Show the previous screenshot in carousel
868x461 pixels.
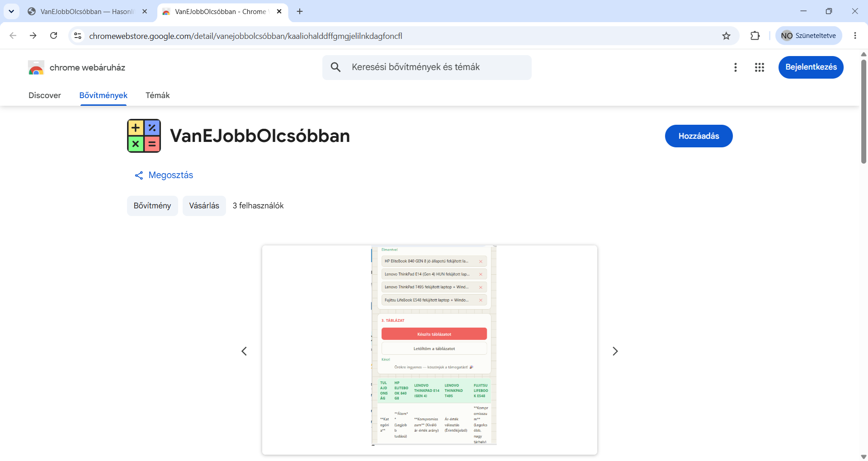244,351
